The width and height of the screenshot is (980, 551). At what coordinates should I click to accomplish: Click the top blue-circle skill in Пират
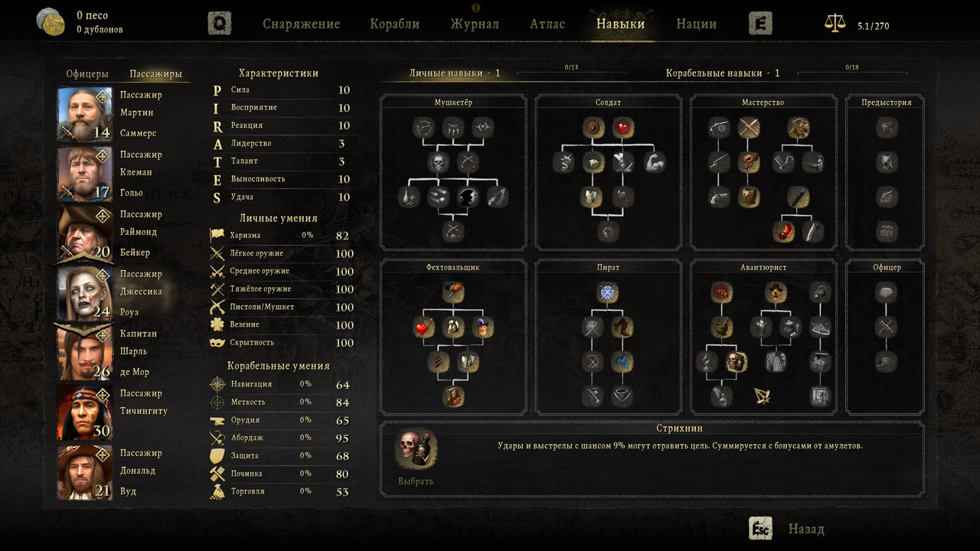[x=608, y=292]
